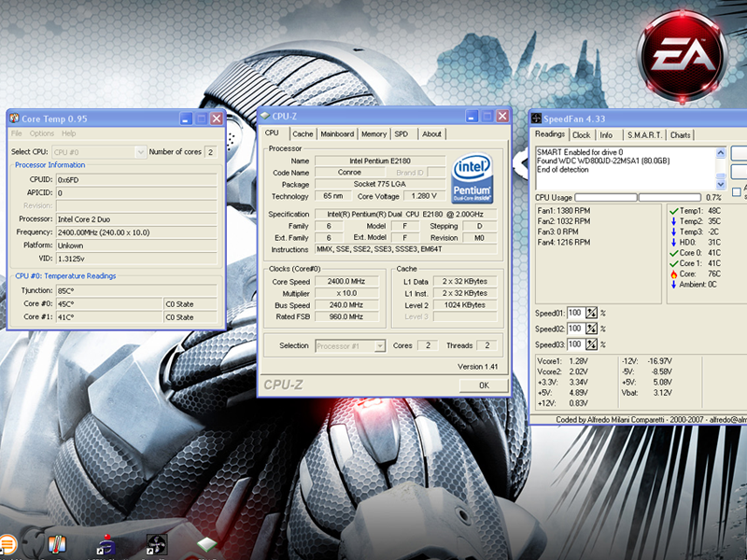Click the Core Temp title bar icon
The image size is (747, 560).
point(14,119)
